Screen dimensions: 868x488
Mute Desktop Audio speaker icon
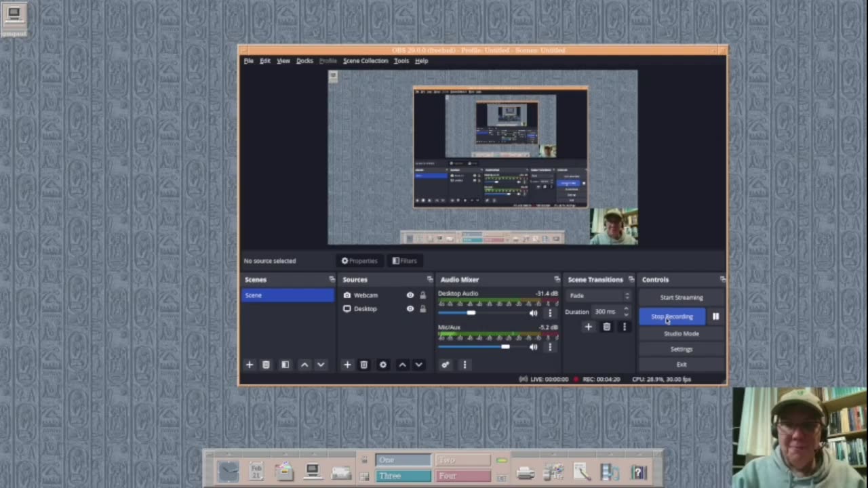click(x=533, y=312)
